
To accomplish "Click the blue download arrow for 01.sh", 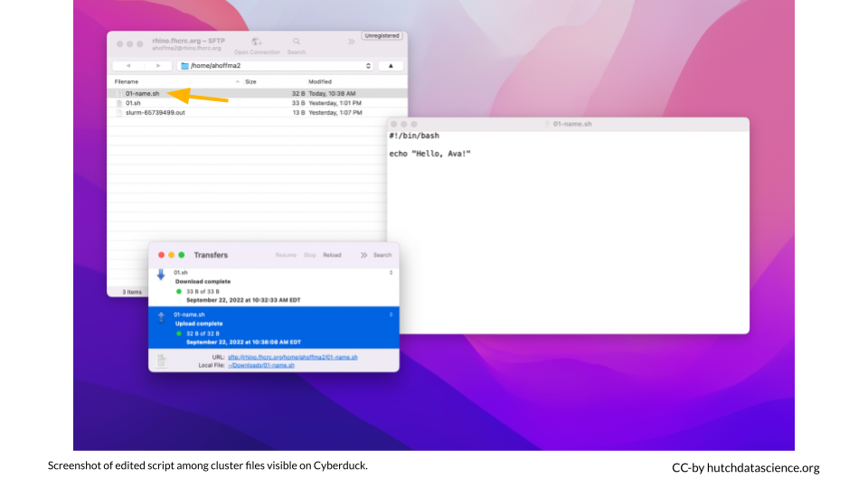I will pos(161,275).
